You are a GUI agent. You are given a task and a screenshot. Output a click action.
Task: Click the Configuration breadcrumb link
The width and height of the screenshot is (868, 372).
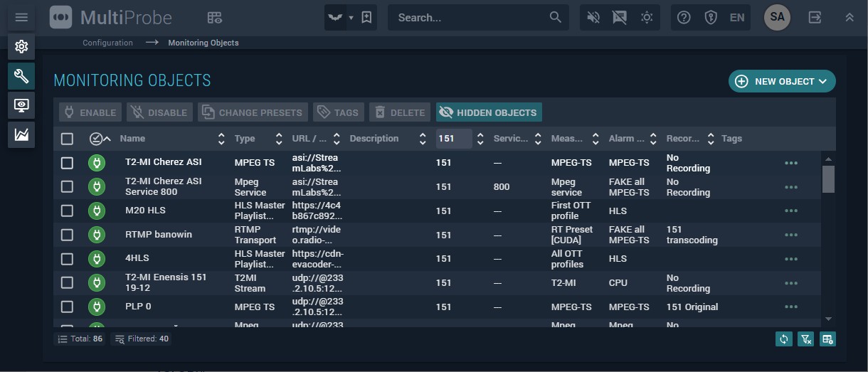[x=107, y=43]
